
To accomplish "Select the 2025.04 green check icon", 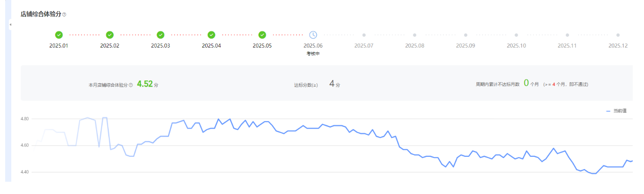I will tap(211, 35).
